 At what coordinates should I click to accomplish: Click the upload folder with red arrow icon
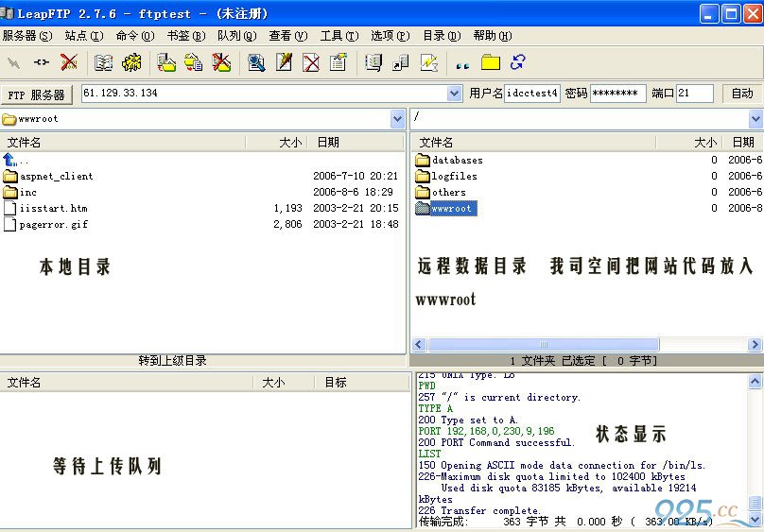166,62
